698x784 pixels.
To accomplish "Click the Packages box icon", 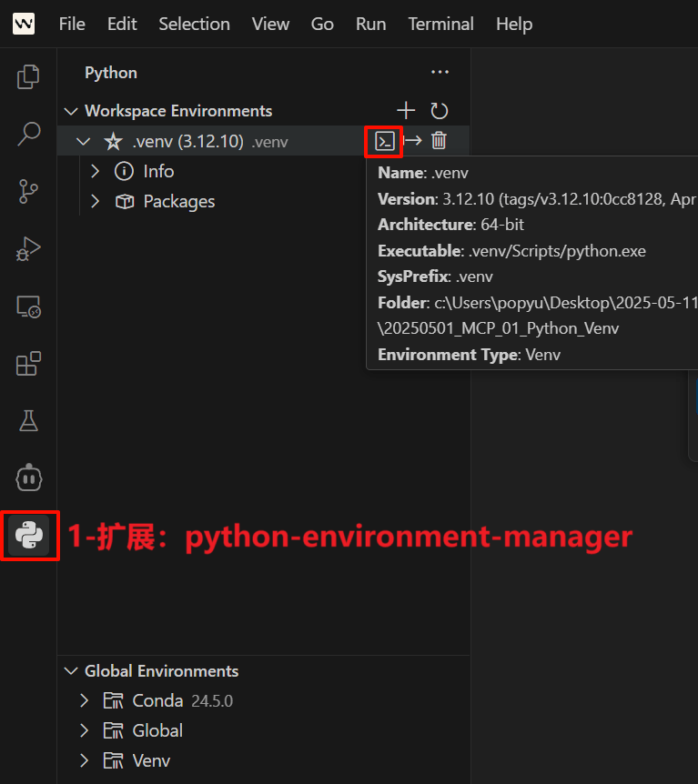I will 125,202.
